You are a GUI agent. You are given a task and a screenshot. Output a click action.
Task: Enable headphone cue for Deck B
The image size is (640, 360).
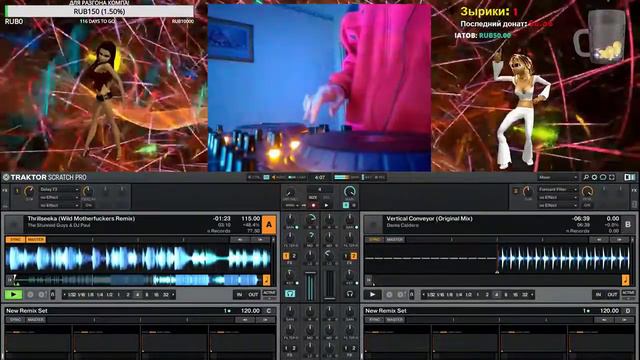[x=350, y=293]
